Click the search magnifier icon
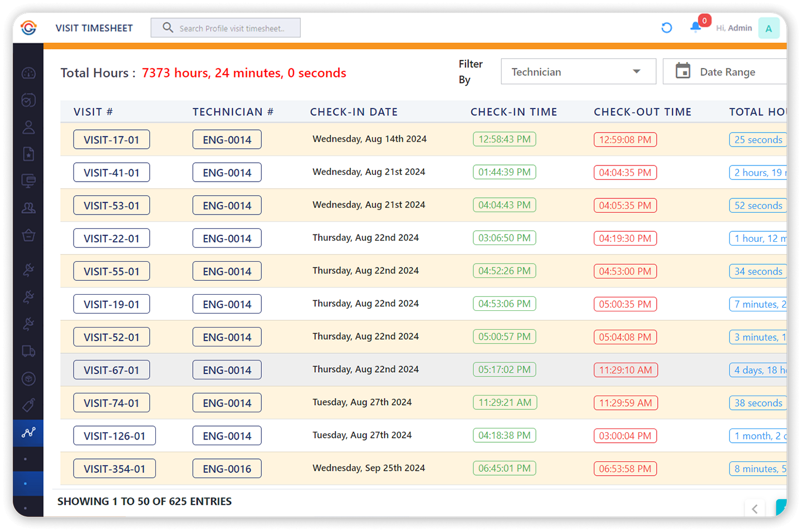802x532 pixels. coord(168,27)
